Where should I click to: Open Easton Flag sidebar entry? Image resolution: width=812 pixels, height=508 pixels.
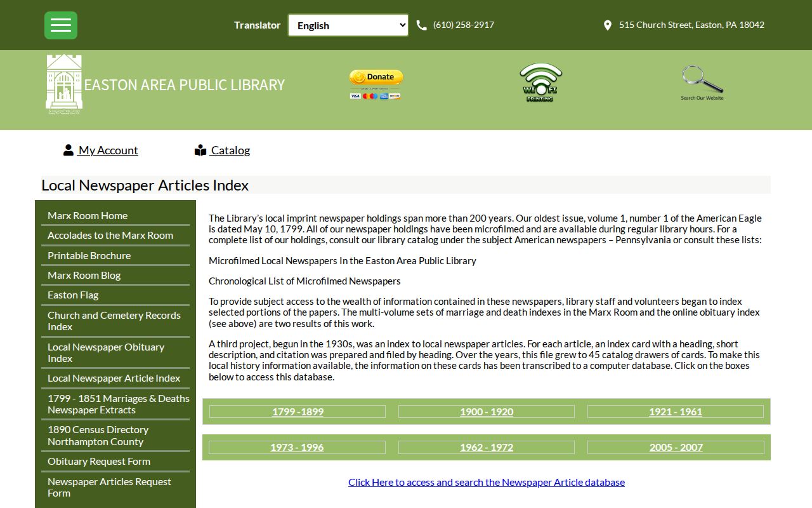(x=73, y=295)
